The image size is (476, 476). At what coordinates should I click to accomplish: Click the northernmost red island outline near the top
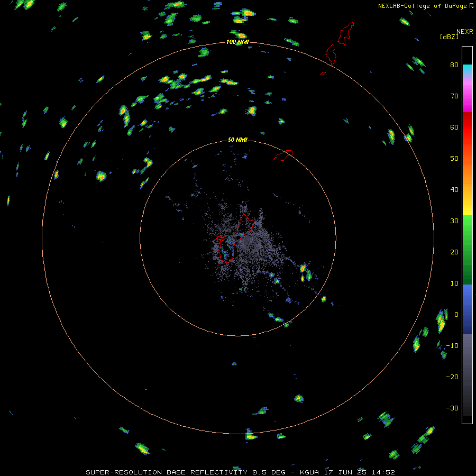(x=346, y=33)
